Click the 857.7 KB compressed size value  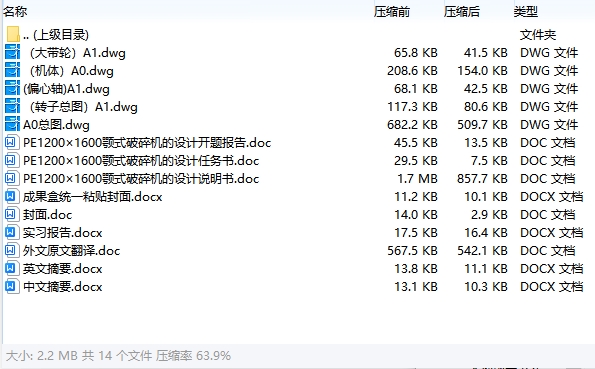(482, 178)
